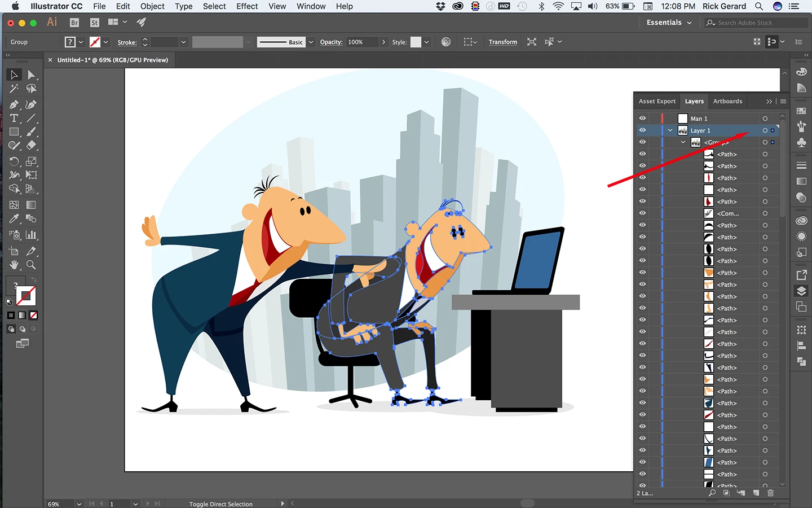Click Create New Layer icon in Layers panel
The width and height of the screenshot is (812, 508).
(x=756, y=493)
